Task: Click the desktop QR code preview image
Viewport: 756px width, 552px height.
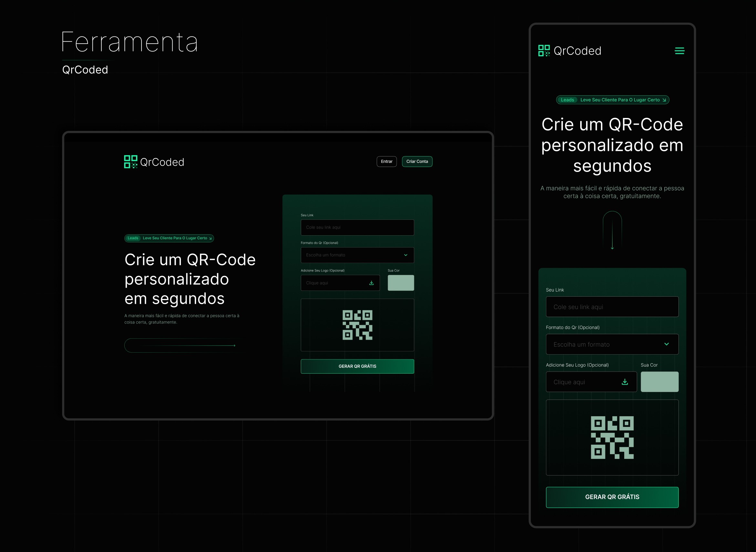Action: pos(357,325)
